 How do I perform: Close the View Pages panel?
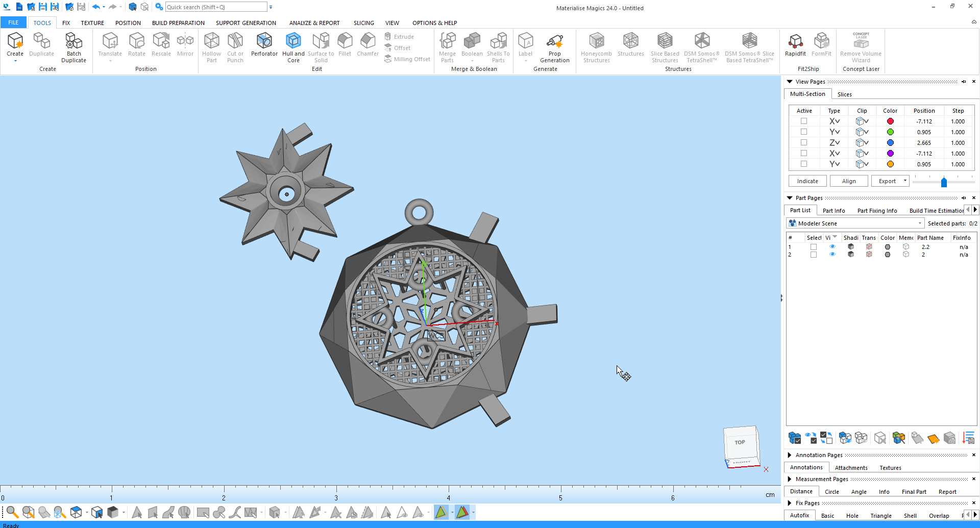click(973, 82)
